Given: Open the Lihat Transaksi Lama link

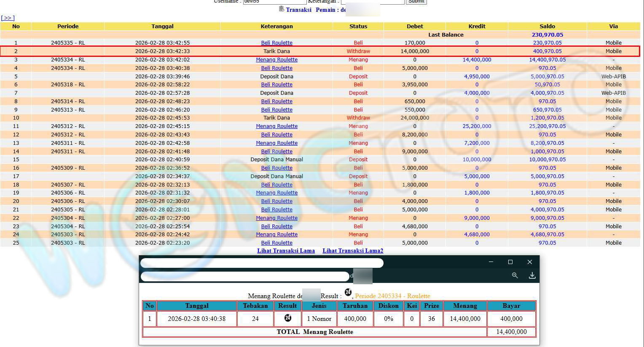Looking at the screenshot, I should point(286,251).
